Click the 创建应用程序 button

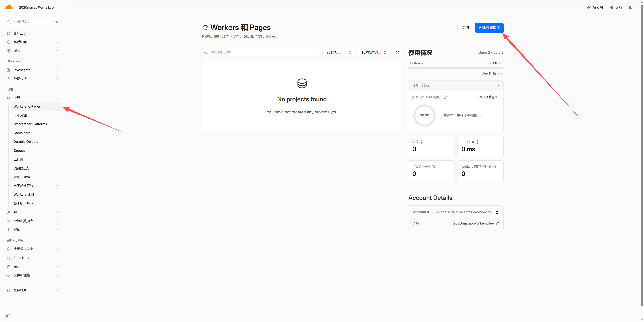[x=489, y=28]
